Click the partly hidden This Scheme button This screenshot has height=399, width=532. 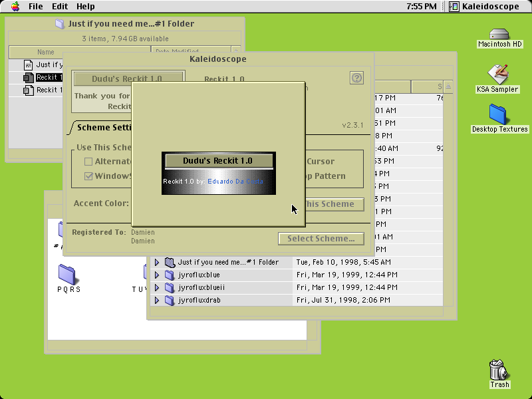[334, 204]
